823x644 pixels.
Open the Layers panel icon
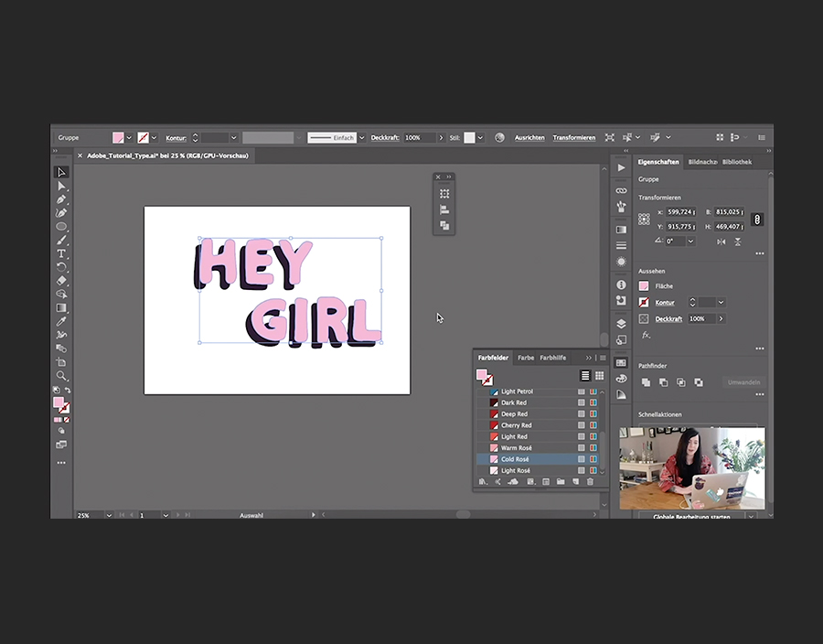621,323
